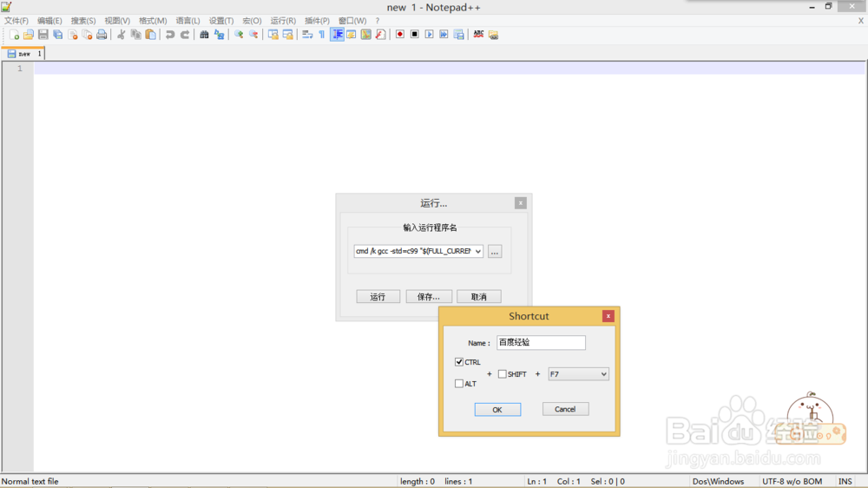This screenshot has width=868, height=488.
Task: Open the 视图(V) menu
Action: tap(117, 21)
